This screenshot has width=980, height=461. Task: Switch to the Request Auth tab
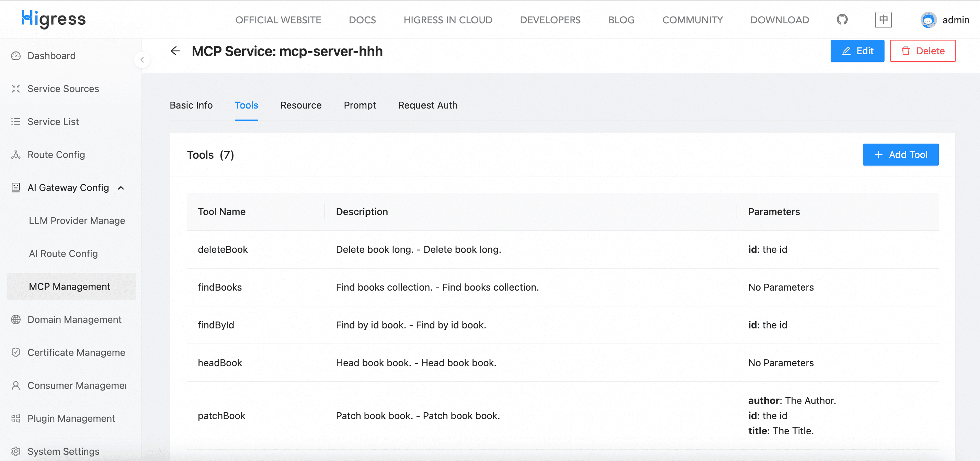point(428,105)
